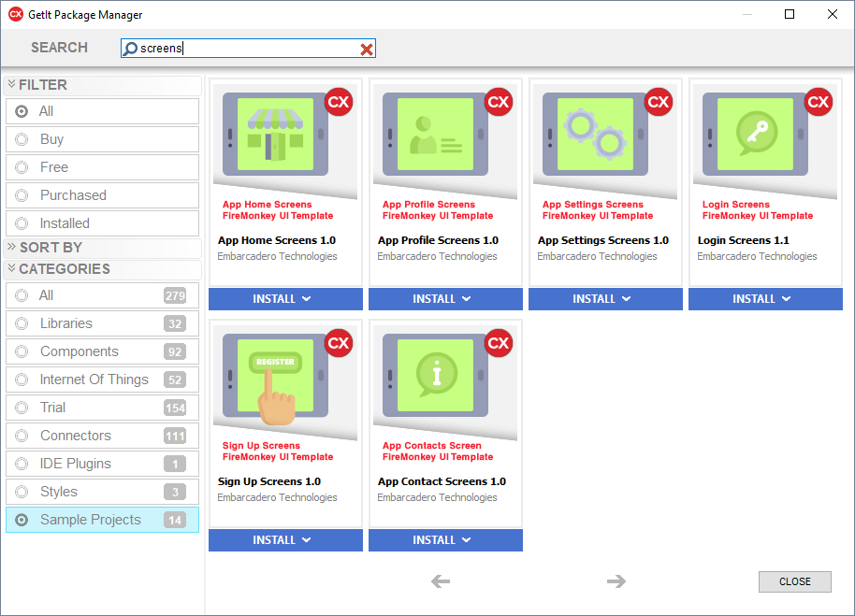
Task: Collapse the FILTER section
Action: [103, 85]
